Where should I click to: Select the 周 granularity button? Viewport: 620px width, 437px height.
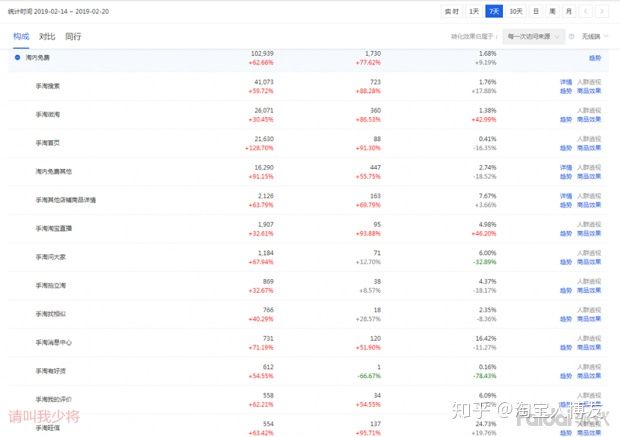(x=552, y=11)
